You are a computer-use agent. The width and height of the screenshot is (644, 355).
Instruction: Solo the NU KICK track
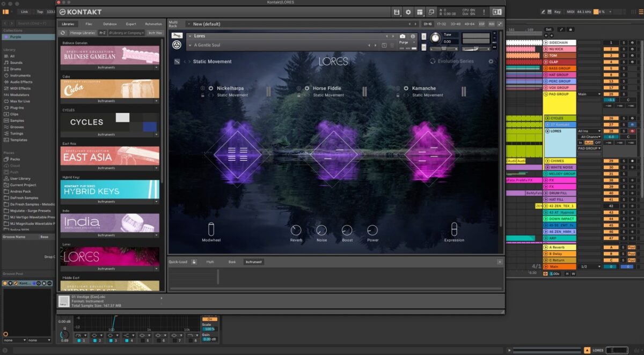pyautogui.click(x=624, y=49)
